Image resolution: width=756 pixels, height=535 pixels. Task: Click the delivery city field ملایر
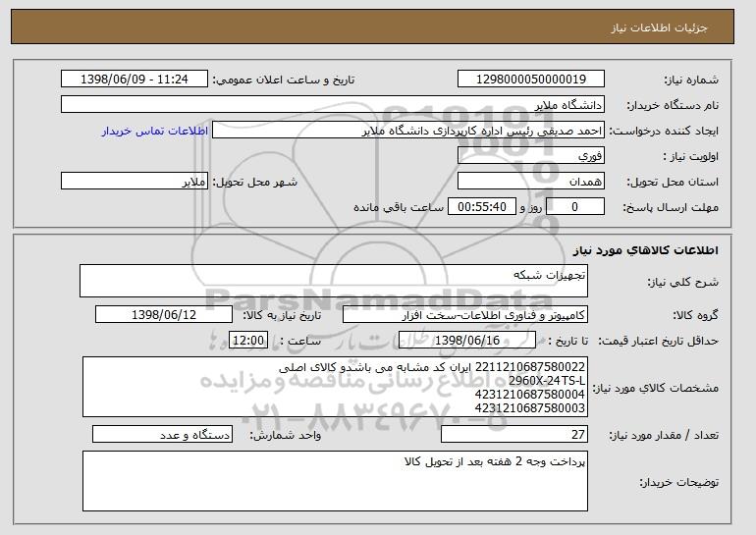pyautogui.click(x=135, y=182)
